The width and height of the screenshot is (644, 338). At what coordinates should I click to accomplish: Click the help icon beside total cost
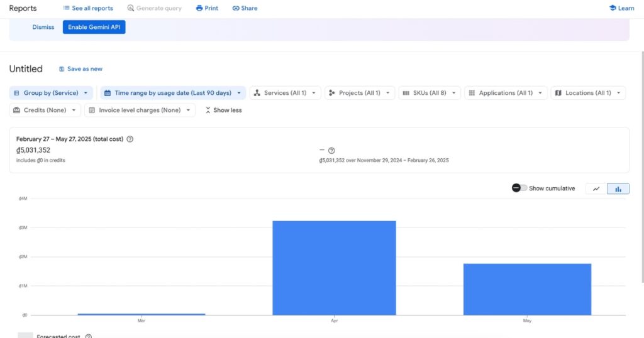coord(130,139)
